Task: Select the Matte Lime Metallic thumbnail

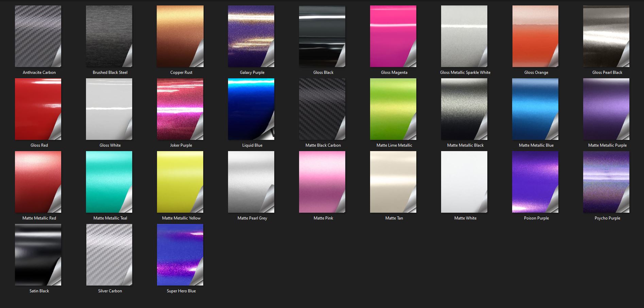Action: click(x=393, y=109)
